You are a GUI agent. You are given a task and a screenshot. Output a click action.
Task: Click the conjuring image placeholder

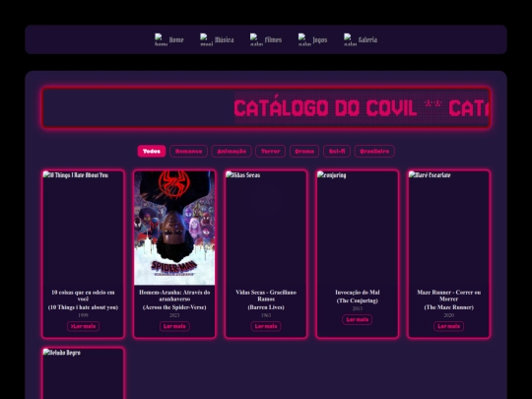click(x=358, y=228)
